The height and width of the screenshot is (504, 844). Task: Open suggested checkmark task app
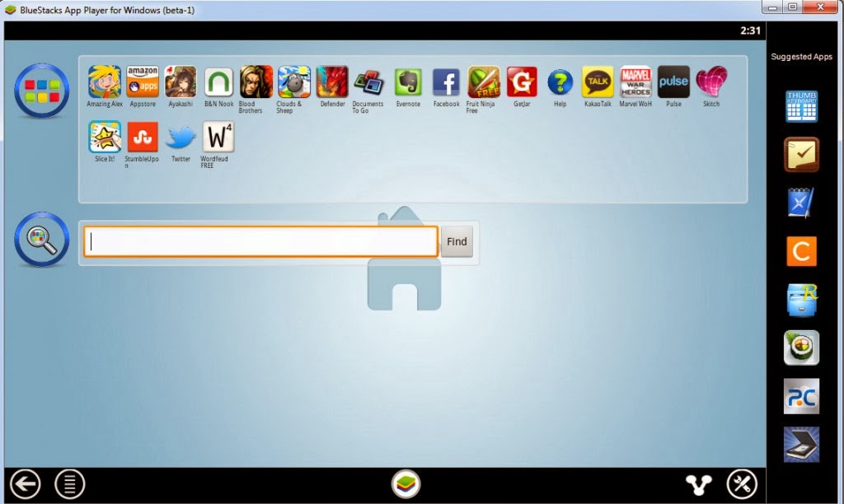801,154
